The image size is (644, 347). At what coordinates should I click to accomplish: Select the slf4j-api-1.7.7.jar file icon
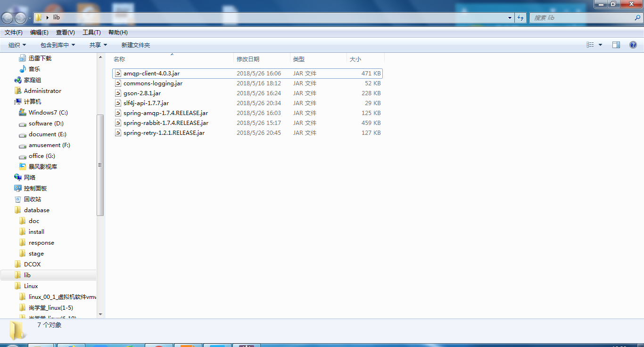tap(118, 103)
